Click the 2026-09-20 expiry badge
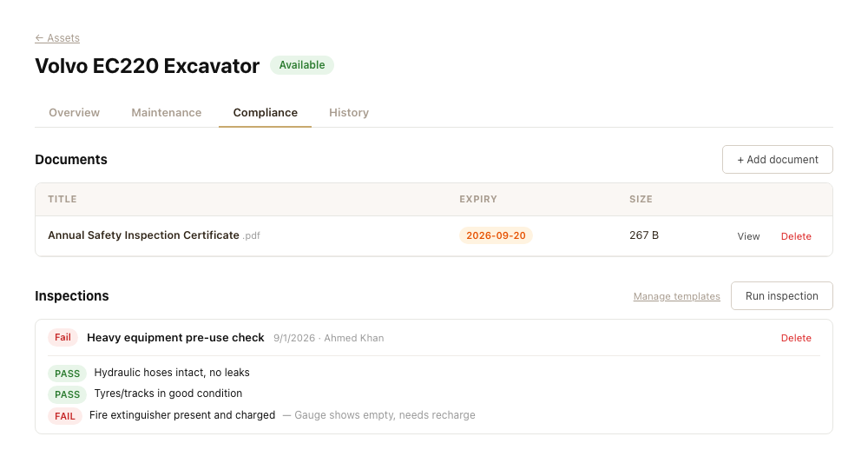Viewport: 868px width, 463px height. click(496, 235)
